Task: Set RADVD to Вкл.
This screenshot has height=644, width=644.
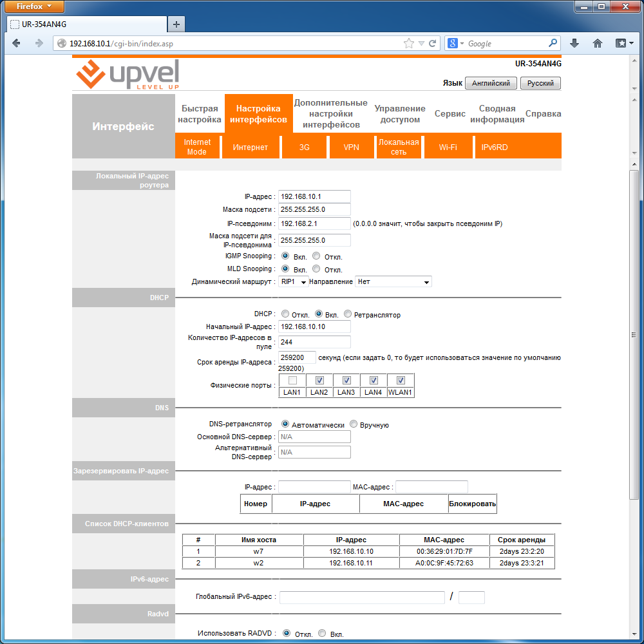Action: point(322,633)
